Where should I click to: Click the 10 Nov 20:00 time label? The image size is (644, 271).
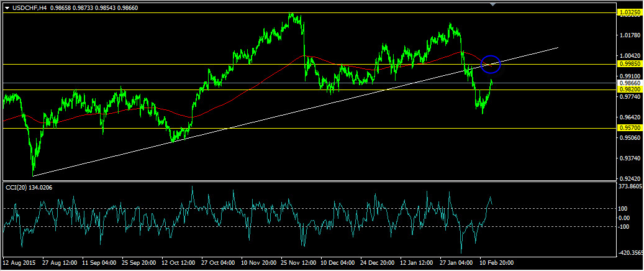click(x=258, y=262)
